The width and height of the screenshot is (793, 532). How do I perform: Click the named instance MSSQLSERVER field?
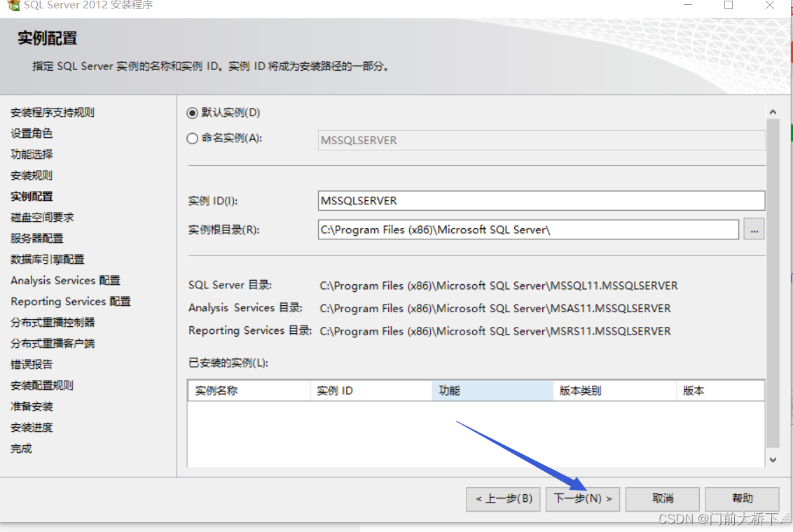pyautogui.click(x=541, y=141)
